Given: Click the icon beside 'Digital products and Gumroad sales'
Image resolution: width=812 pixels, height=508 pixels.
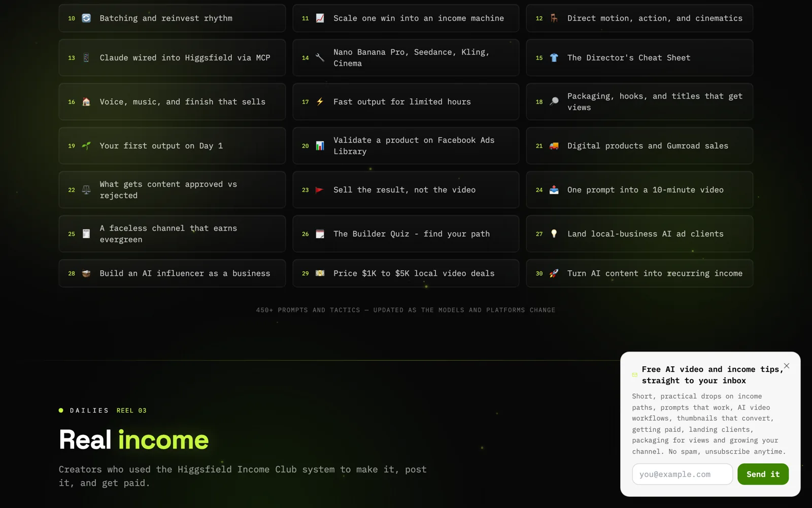Looking at the screenshot, I should coord(554,146).
